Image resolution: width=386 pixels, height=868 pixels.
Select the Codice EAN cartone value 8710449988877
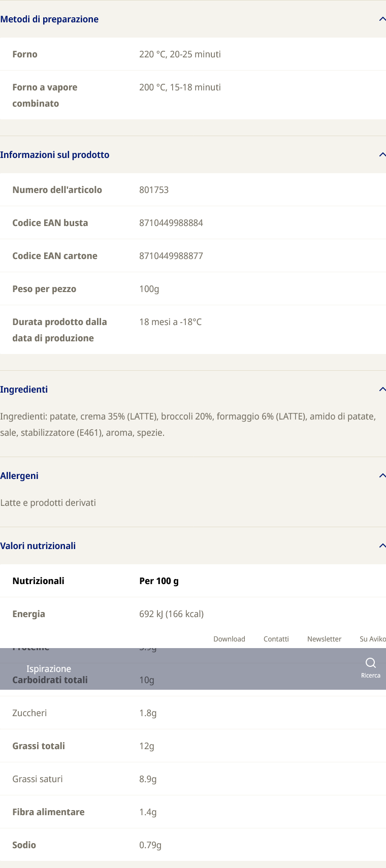click(x=171, y=256)
